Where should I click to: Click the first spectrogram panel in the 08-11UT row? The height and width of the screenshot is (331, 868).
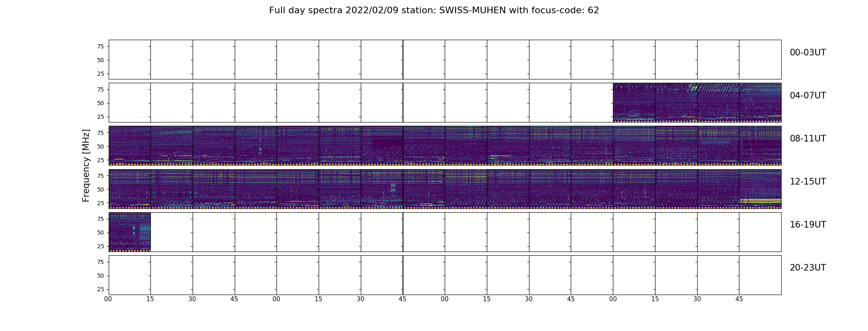pyautogui.click(x=129, y=145)
